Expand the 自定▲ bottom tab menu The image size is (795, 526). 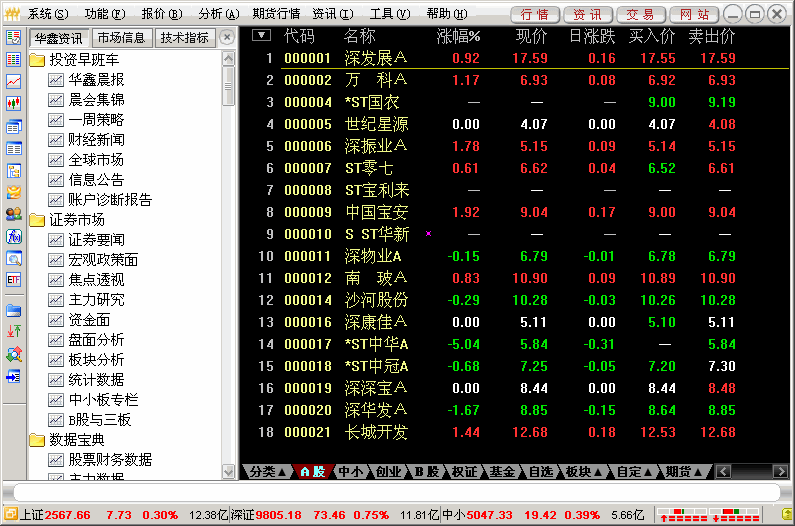634,472
